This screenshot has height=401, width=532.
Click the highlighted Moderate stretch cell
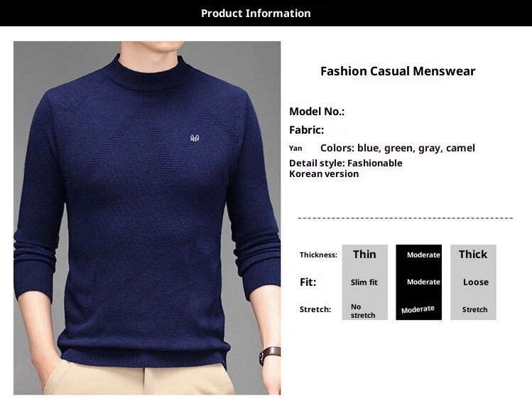pyautogui.click(x=418, y=309)
